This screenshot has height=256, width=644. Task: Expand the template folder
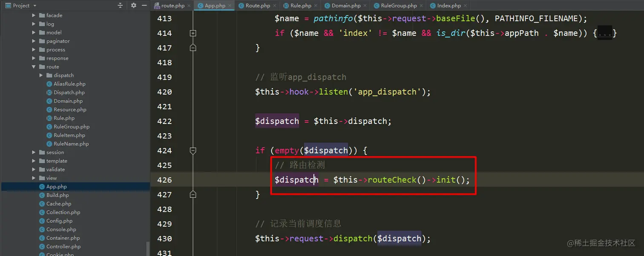pyautogui.click(x=34, y=161)
